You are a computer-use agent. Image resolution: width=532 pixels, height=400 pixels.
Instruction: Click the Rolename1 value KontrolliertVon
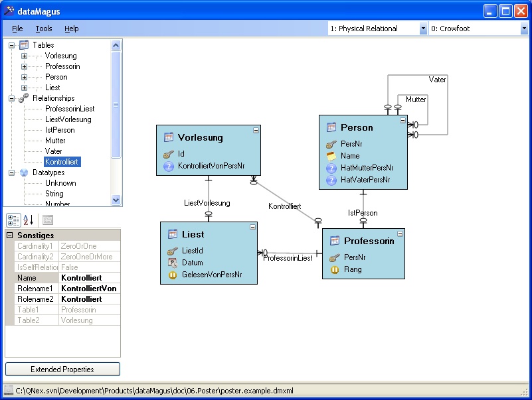tap(89, 289)
